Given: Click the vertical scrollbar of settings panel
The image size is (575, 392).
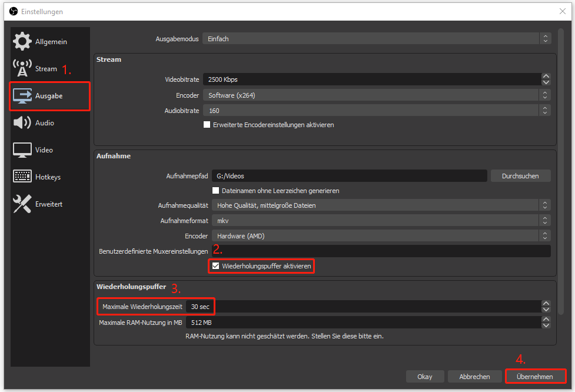Looking at the screenshot, I should tap(561, 172).
